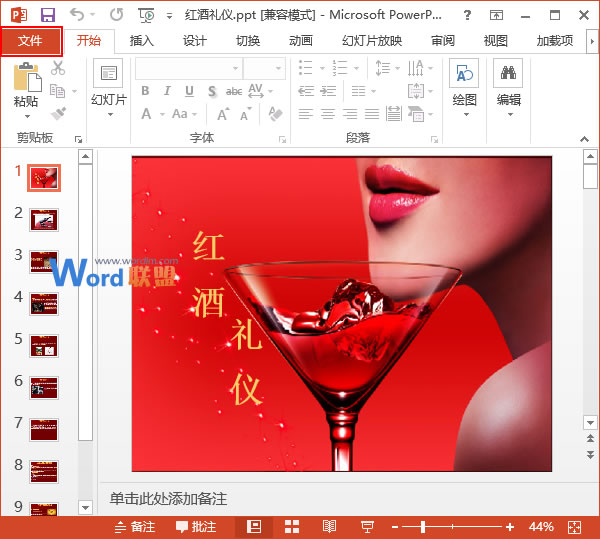The height and width of the screenshot is (539, 600).
Task: Click 单击此处添加备注 notes field
Action: 168,499
